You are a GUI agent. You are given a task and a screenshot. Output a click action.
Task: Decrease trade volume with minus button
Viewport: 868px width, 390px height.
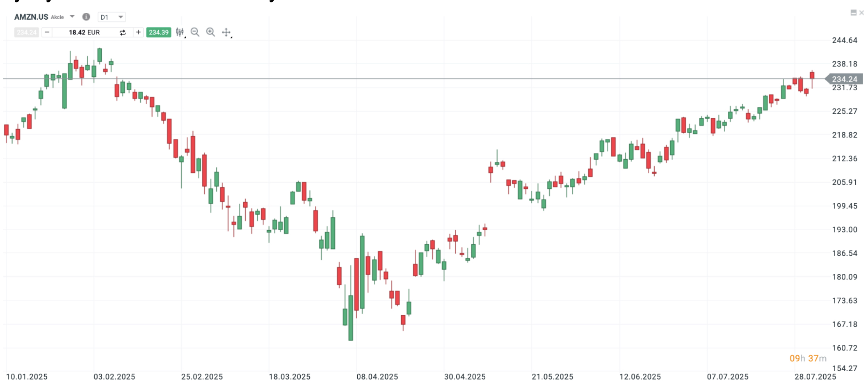(47, 32)
